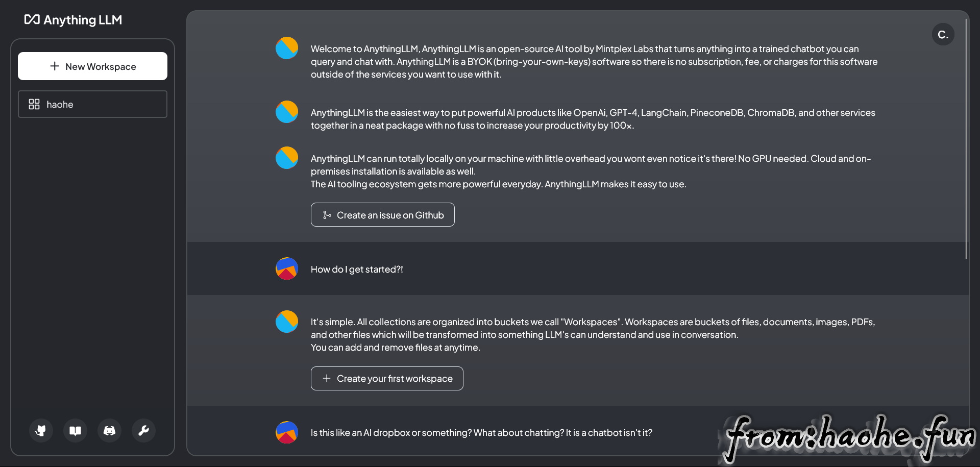Open the haohe workspace
Viewport: 980px width, 467px height.
pyautogui.click(x=92, y=104)
